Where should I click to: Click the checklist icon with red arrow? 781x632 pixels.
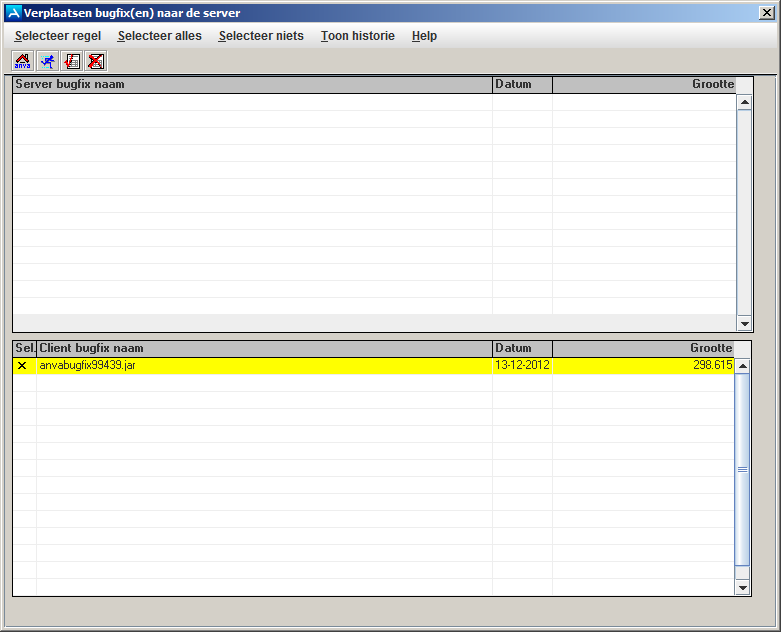coord(71,61)
